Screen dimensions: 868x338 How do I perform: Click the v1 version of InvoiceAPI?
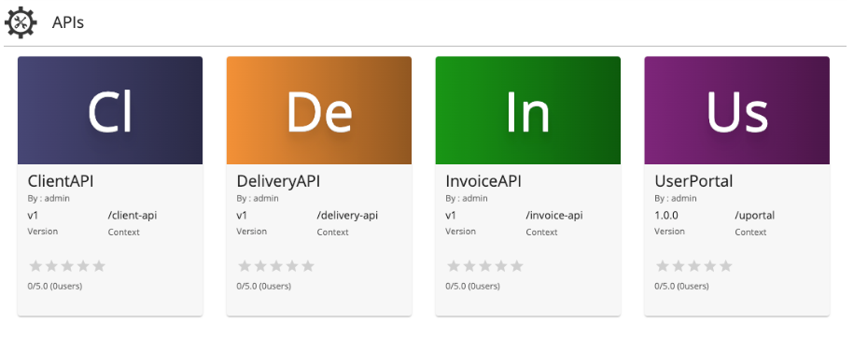point(451,215)
